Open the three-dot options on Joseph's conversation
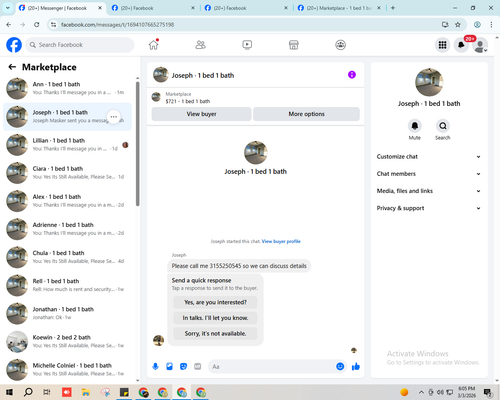 [x=114, y=117]
